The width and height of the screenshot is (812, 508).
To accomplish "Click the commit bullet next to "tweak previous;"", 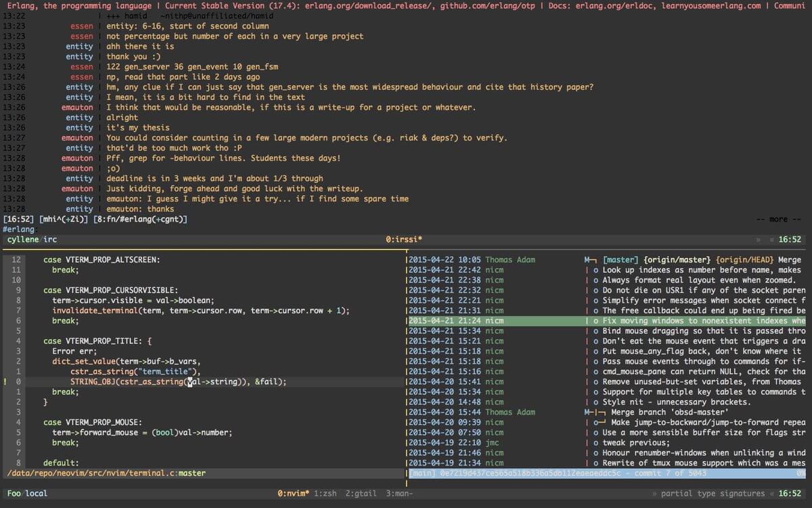I will [596, 442].
